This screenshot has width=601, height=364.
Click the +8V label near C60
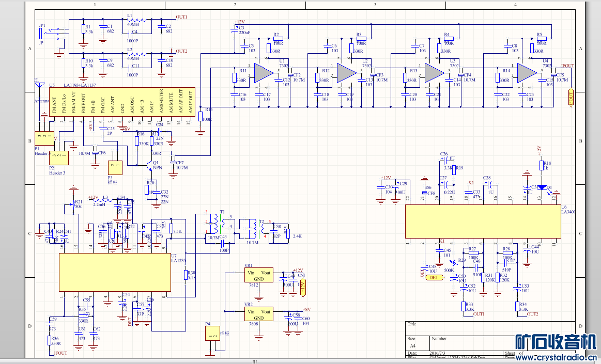pos(306,309)
